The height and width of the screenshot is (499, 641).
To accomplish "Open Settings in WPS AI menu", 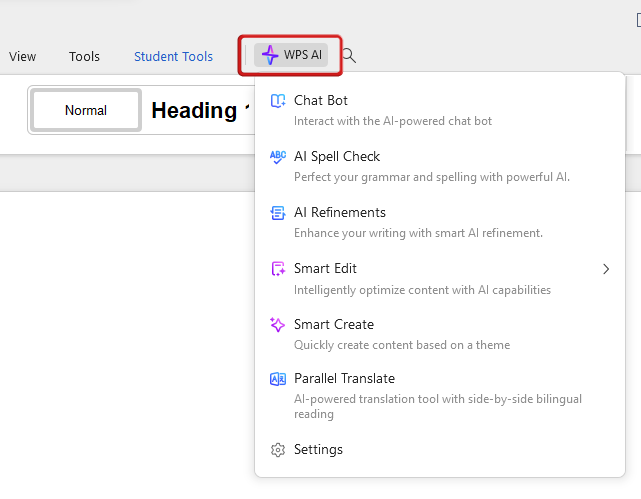I will (x=439, y=450).
